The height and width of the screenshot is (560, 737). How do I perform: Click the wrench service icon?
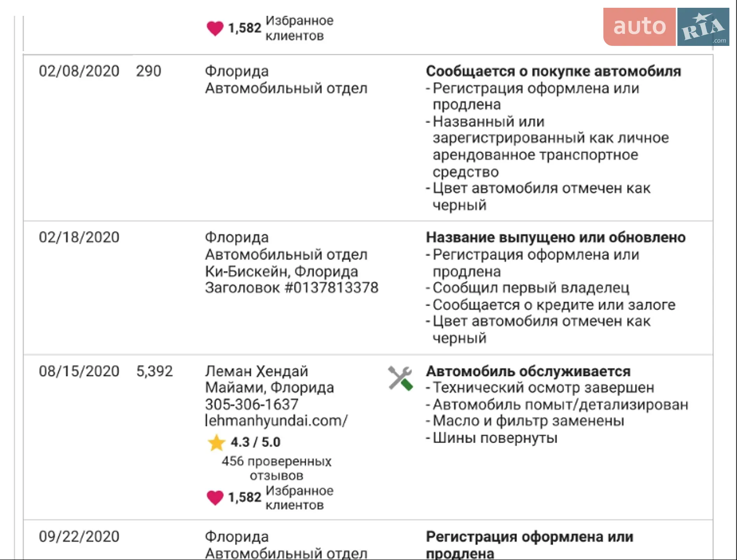click(400, 378)
